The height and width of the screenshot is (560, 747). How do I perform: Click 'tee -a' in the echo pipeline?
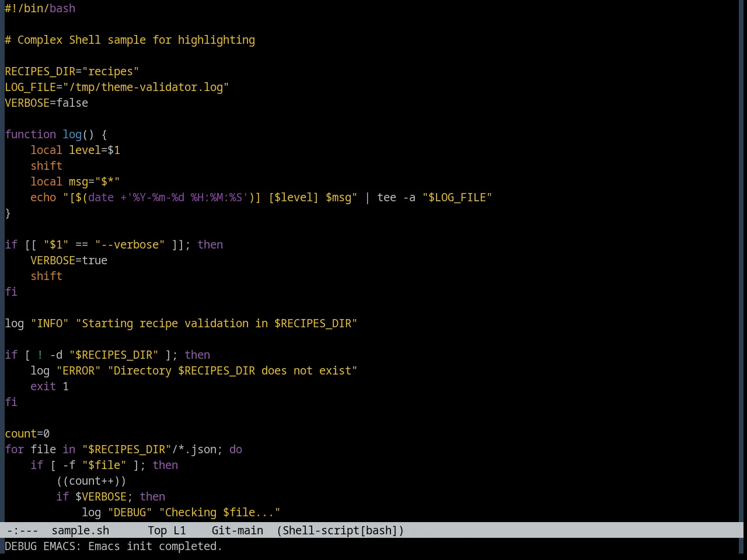point(396,197)
